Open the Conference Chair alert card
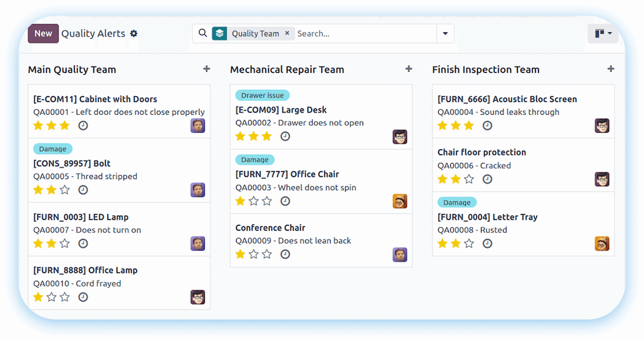Screen dimensions: 644x341 270,228
